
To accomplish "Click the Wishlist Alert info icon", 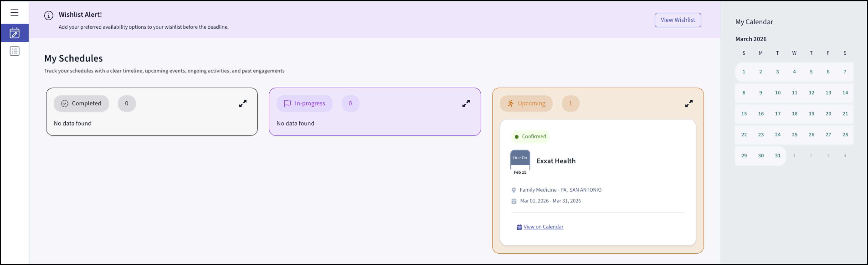I will [49, 16].
